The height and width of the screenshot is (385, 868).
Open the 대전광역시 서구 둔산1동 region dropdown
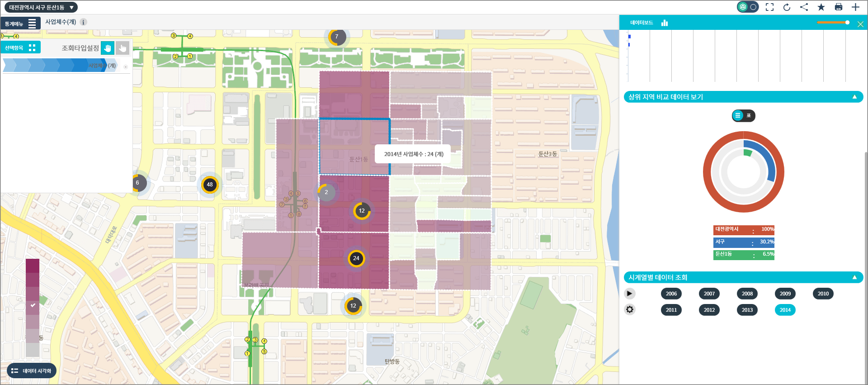point(41,7)
